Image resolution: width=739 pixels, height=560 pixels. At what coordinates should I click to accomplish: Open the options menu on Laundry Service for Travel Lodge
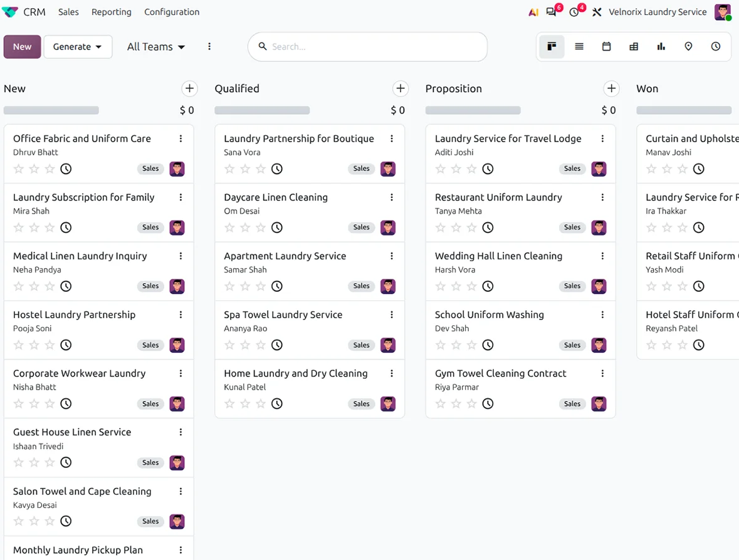pyautogui.click(x=602, y=138)
